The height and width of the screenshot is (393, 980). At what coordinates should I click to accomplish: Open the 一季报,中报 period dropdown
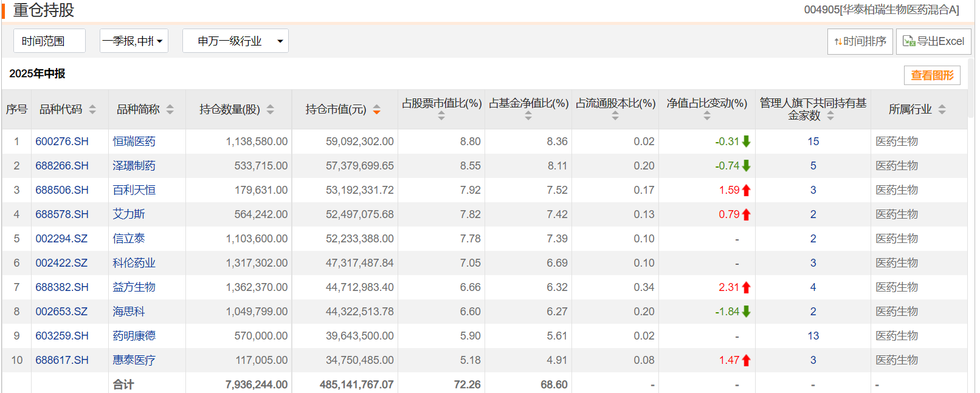134,41
